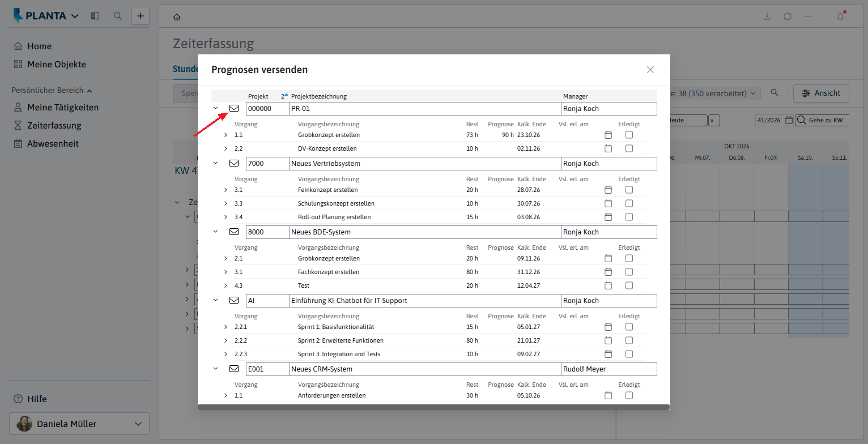Click the envelope icon for project PR-01
868x444 pixels.
click(x=234, y=108)
